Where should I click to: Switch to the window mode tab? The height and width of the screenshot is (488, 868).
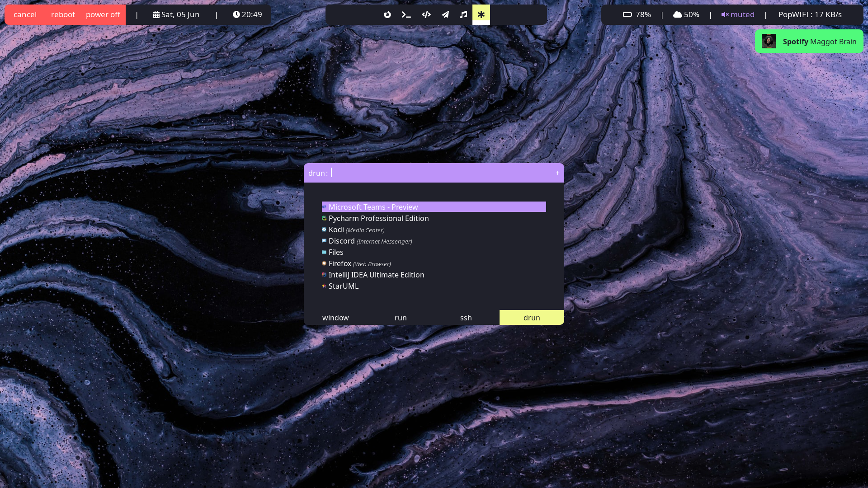335,318
